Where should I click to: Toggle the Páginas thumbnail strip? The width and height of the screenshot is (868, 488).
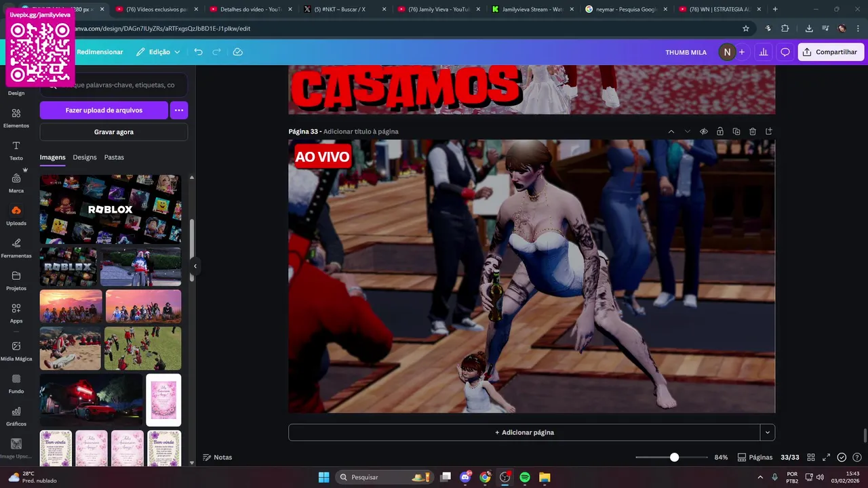pyautogui.click(x=755, y=457)
